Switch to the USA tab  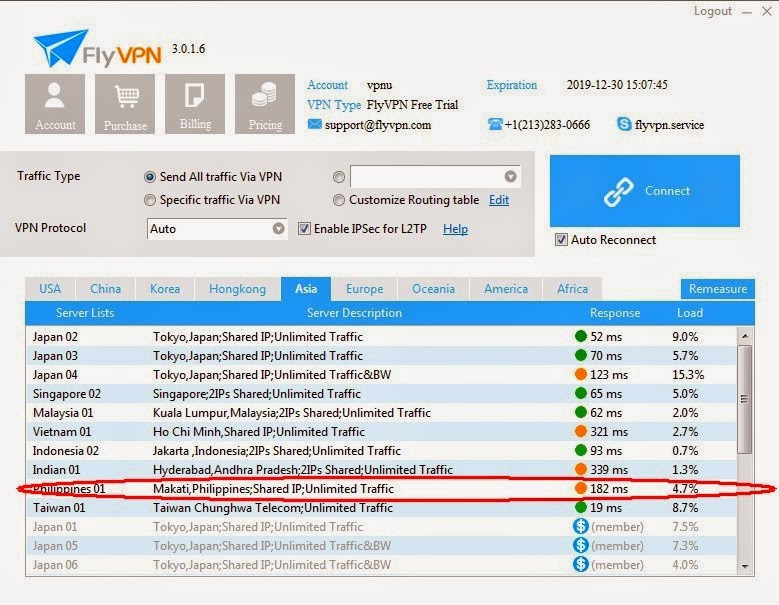[50, 289]
